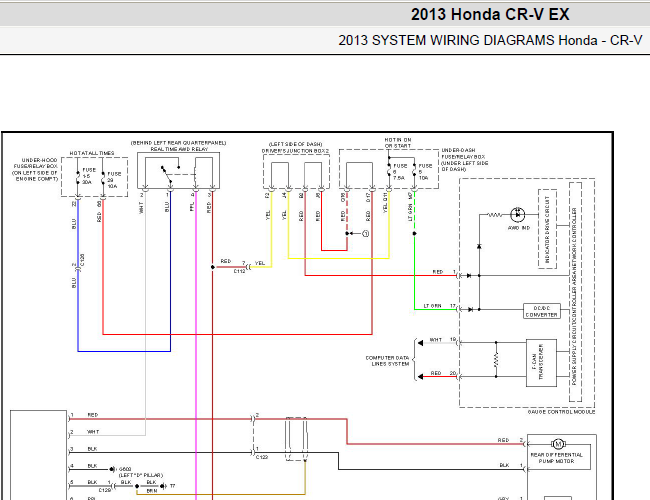
Task: Click the 'RED' label left of connector C112
Action: 226,261
